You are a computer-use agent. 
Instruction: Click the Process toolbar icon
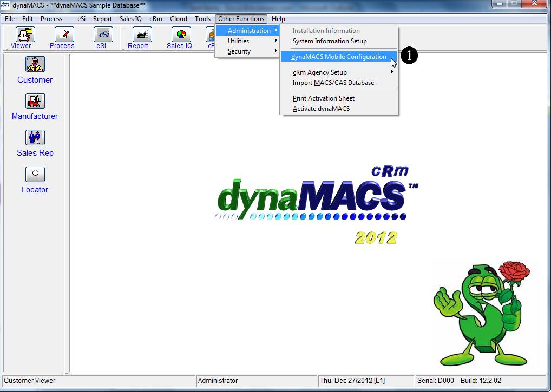pyautogui.click(x=64, y=35)
